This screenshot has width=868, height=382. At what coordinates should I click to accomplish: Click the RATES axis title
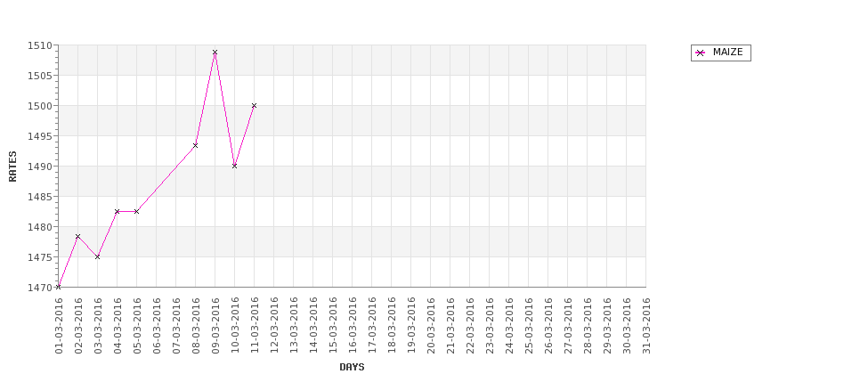pos(12,167)
